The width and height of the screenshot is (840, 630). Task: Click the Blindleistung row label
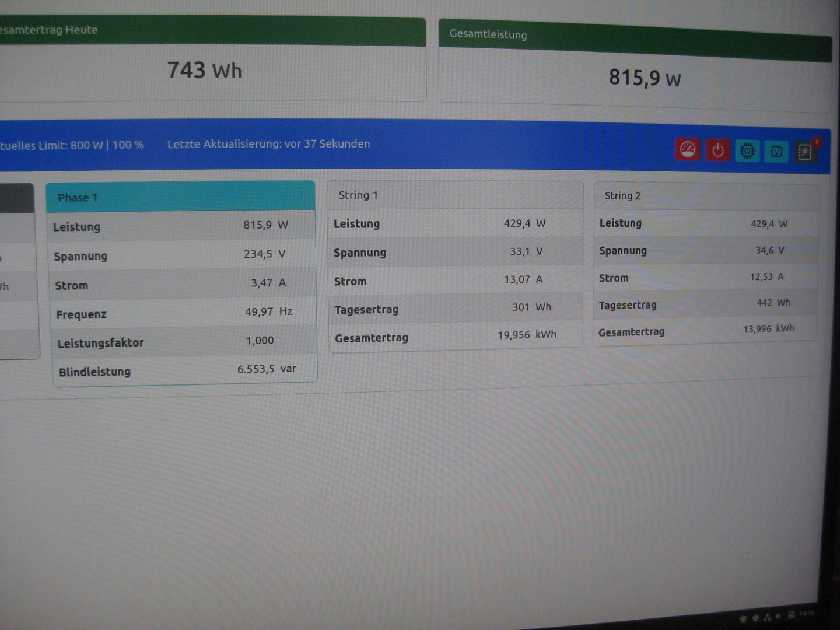94,372
